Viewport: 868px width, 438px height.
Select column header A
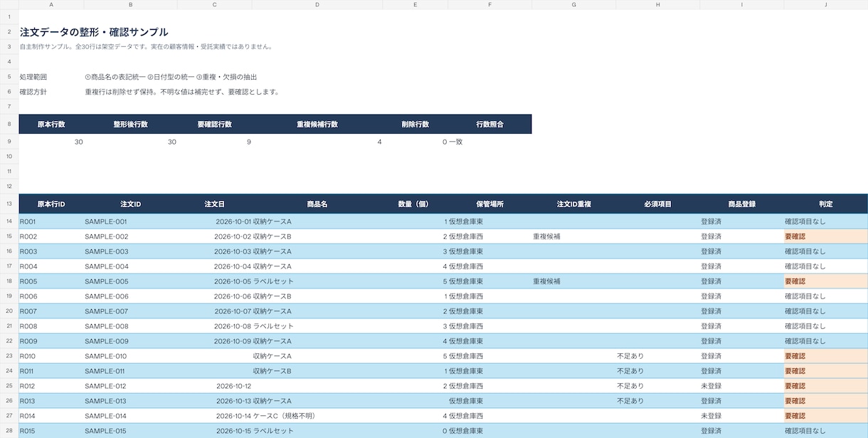51,4
